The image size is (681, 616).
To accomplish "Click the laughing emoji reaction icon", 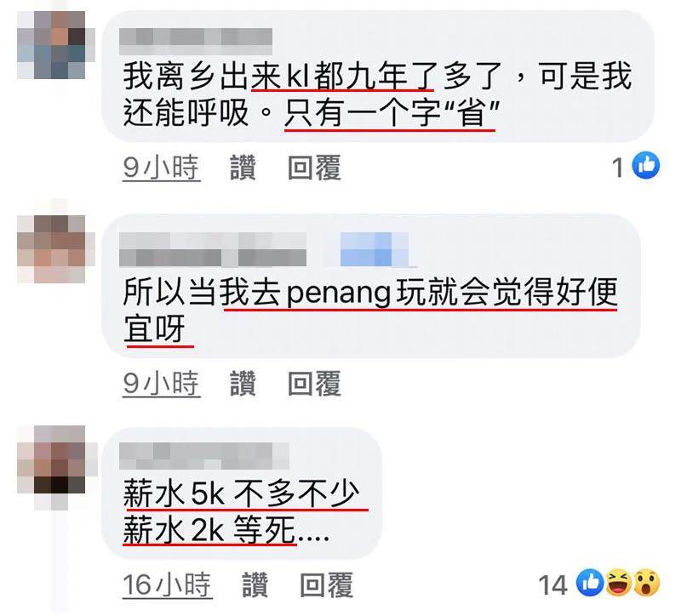I will 618,583.
